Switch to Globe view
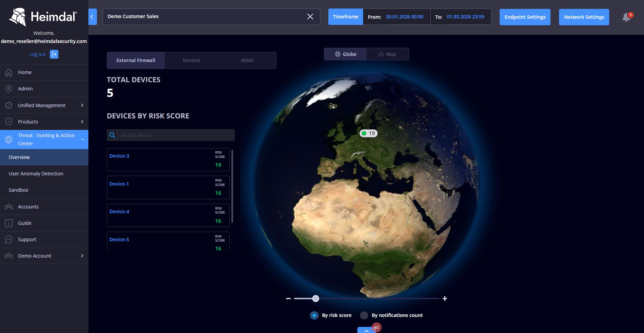Screen dimensions: 644x333 point(345,54)
